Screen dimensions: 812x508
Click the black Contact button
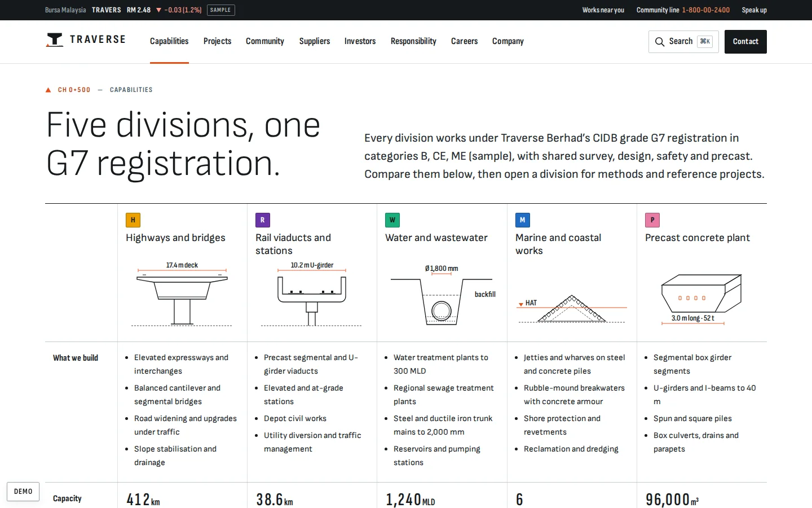click(x=745, y=42)
